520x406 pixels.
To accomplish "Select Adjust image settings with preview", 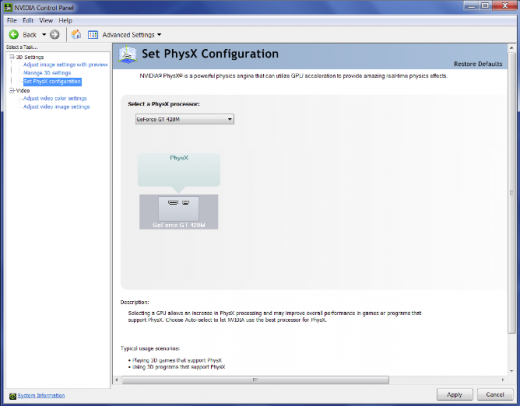I will (65, 65).
